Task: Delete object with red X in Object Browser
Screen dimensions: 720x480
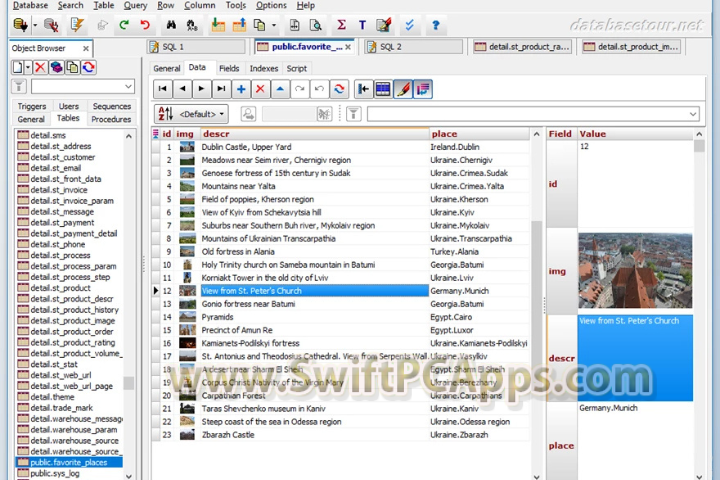Action: pos(40,68)
